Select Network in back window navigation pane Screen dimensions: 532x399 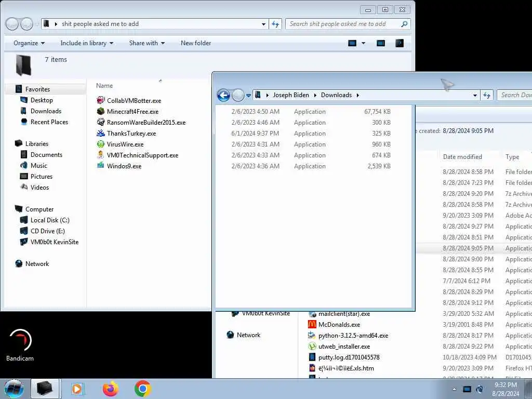(37, 263)
